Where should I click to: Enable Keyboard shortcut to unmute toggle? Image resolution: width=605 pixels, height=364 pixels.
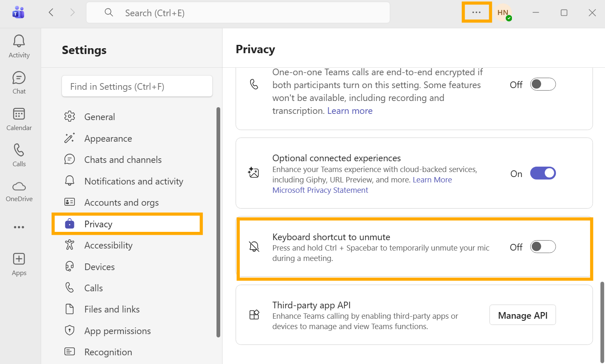[543, 247]
